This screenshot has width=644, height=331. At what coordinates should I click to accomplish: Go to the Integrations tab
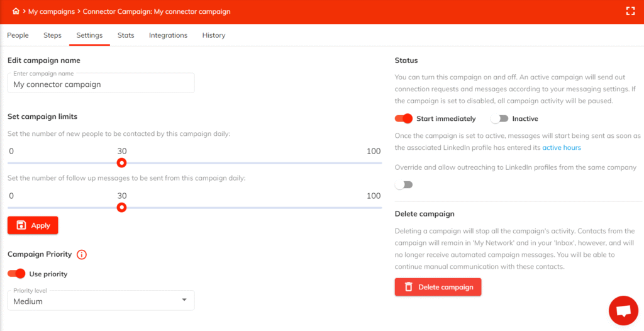point(168,35)
